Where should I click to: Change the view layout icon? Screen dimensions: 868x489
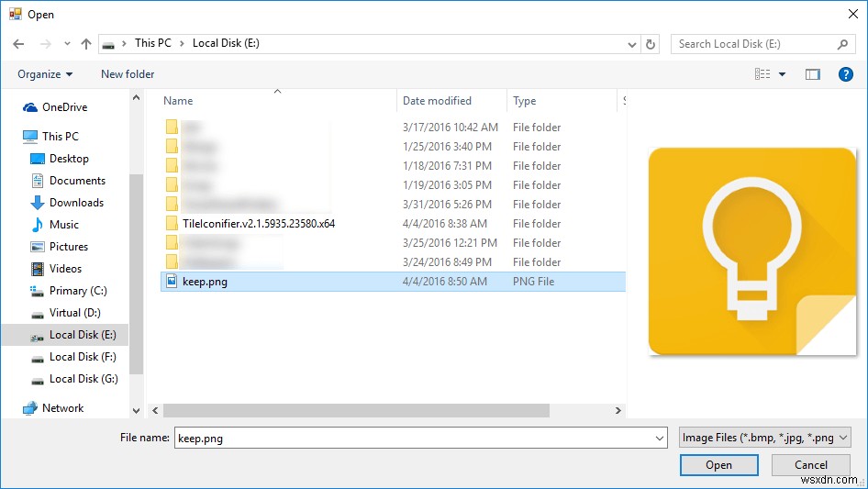tap(762, 74)
